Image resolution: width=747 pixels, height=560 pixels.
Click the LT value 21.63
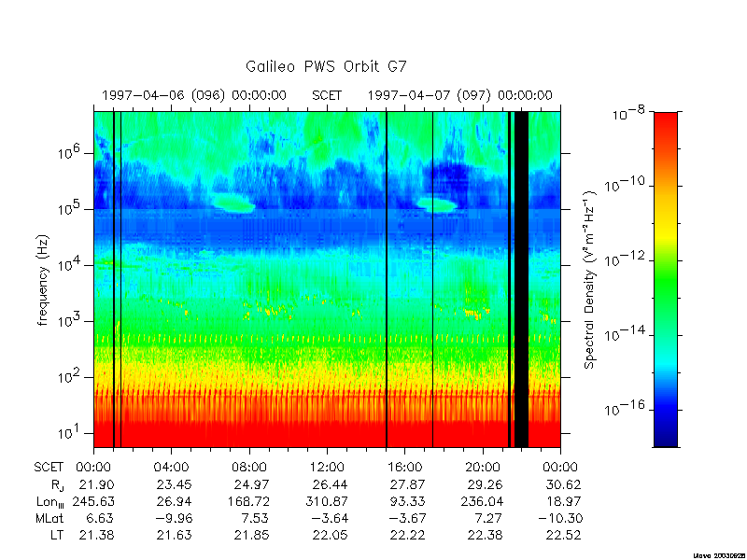[175, 535]
